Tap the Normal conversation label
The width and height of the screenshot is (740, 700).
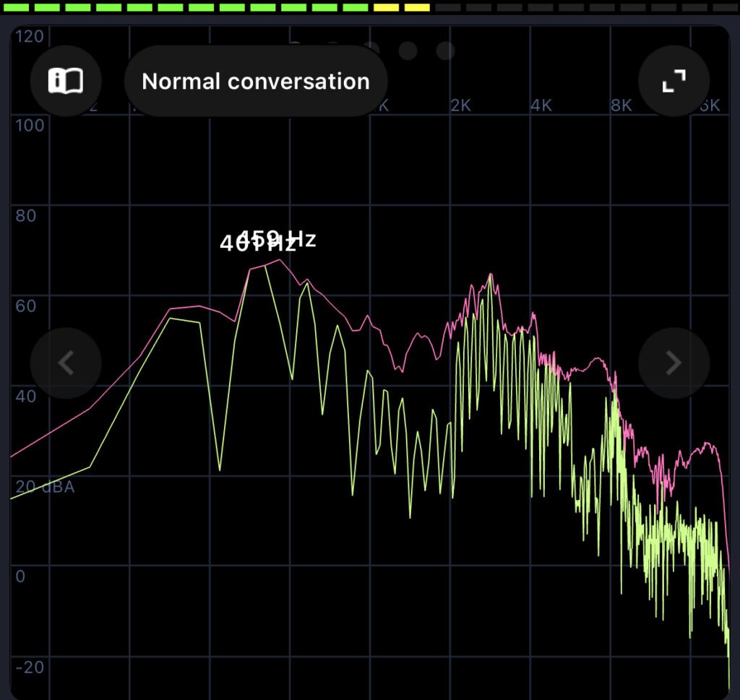tap(256, 81)
